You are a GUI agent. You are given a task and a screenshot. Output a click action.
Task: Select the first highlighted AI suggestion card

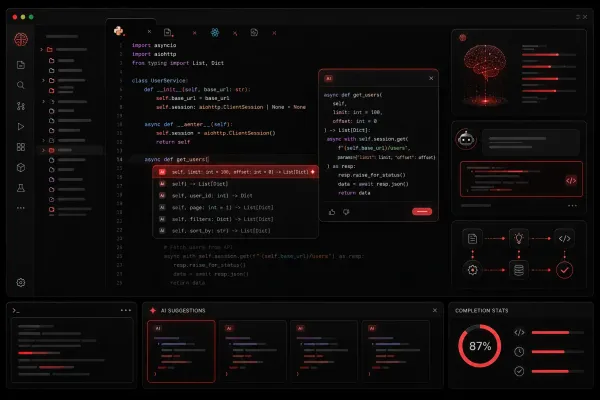click(x=181, y=351)
